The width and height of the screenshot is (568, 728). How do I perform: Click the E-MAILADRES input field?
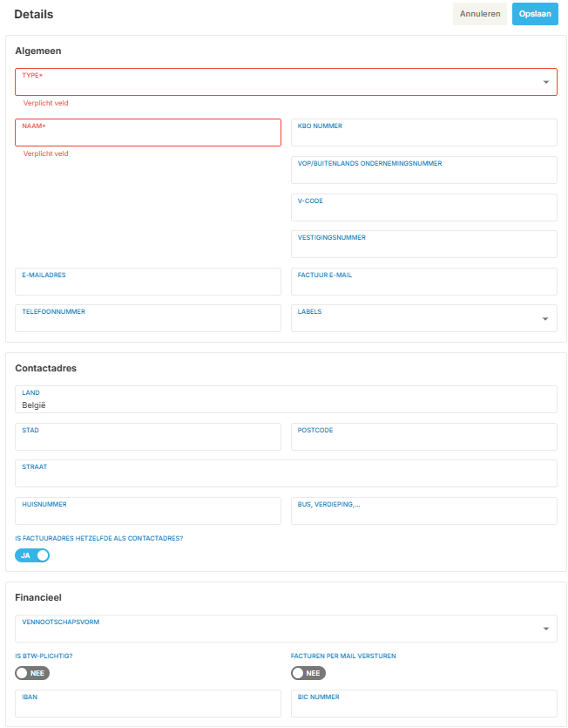148,282
